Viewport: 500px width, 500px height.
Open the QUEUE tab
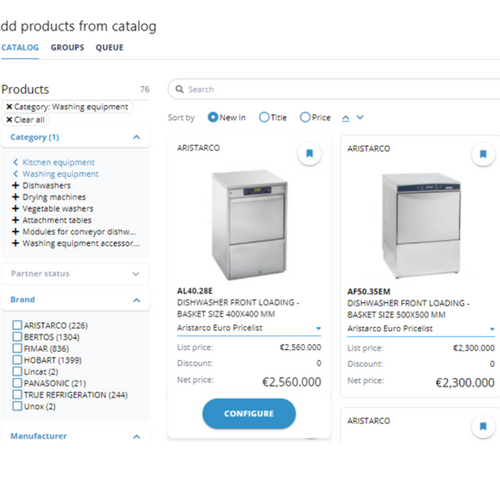pyautogui.click(x=109, y=48)
